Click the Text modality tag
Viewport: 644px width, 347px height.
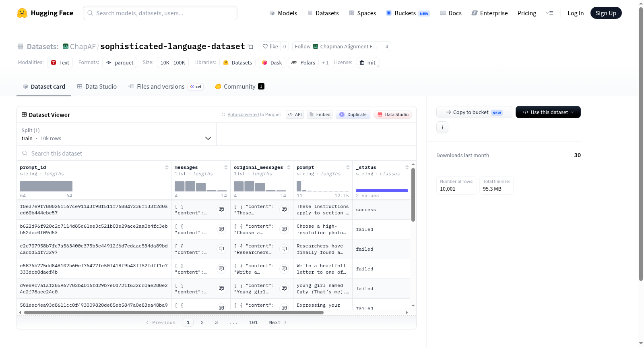60,62
